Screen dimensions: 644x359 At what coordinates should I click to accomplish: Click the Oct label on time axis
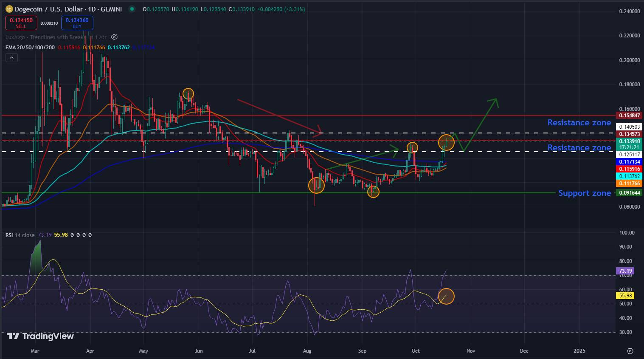416,351
